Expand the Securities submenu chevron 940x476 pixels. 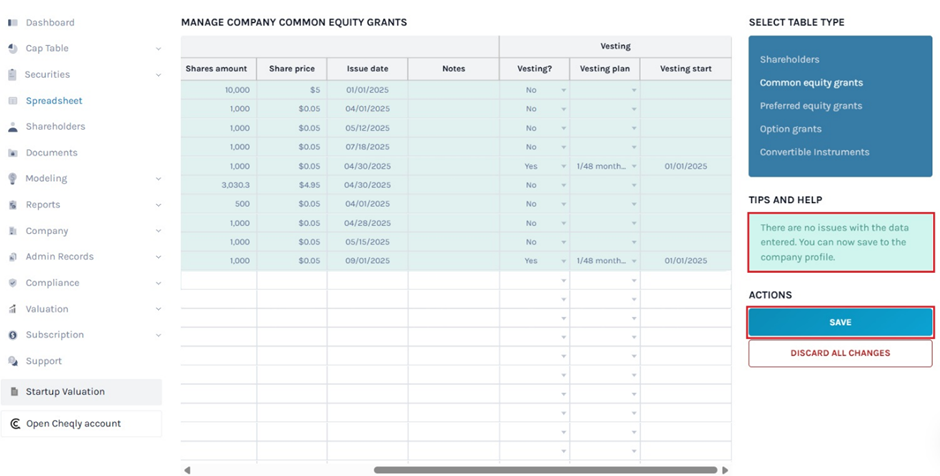tap(158, 75)
